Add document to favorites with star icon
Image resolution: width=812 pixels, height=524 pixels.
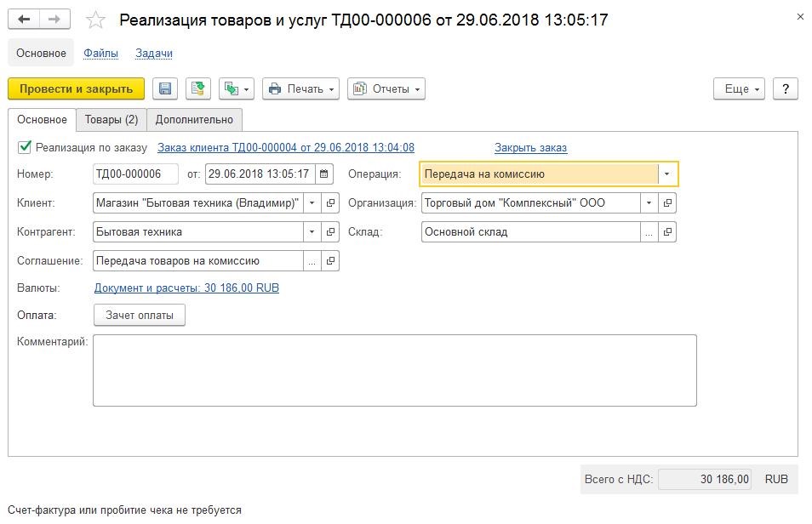[96, 20]
